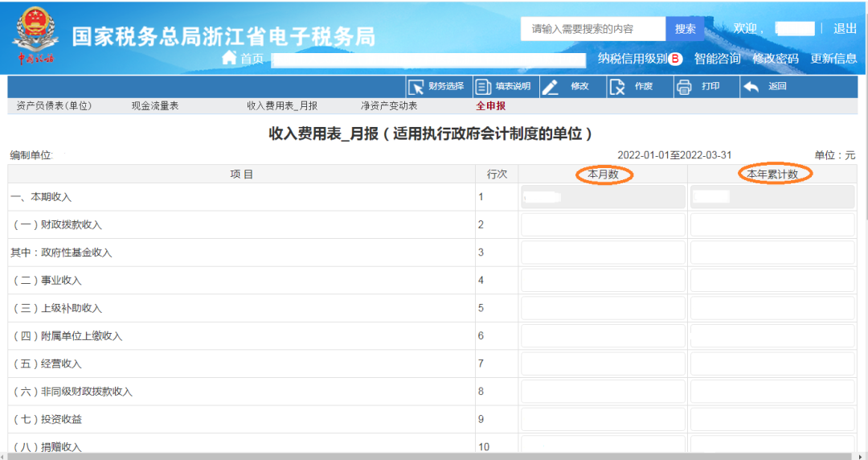Click the 作废 void document icon
This screenshot has width=868, height=460.
pos(616,87)
